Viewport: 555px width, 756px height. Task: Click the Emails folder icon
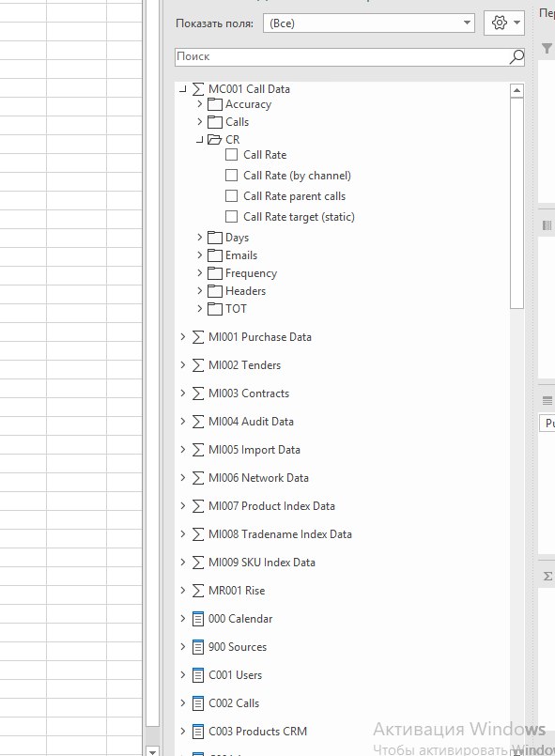(214, 255)
